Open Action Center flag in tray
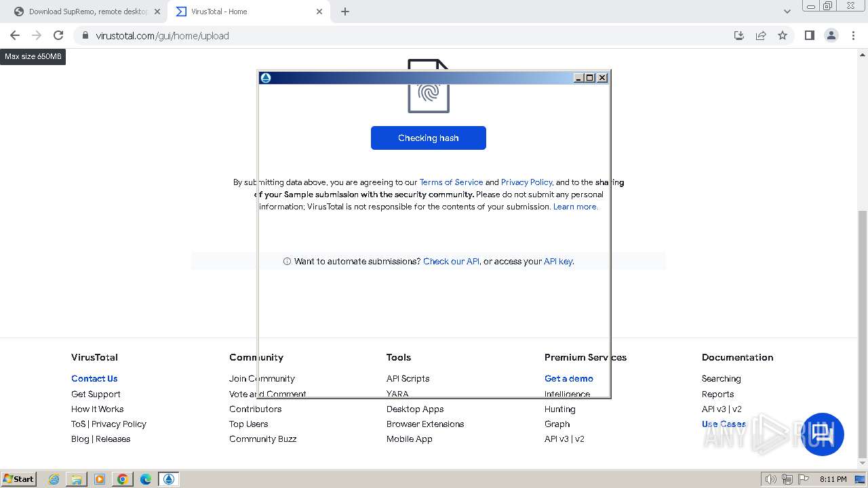 tap(804, 479)
